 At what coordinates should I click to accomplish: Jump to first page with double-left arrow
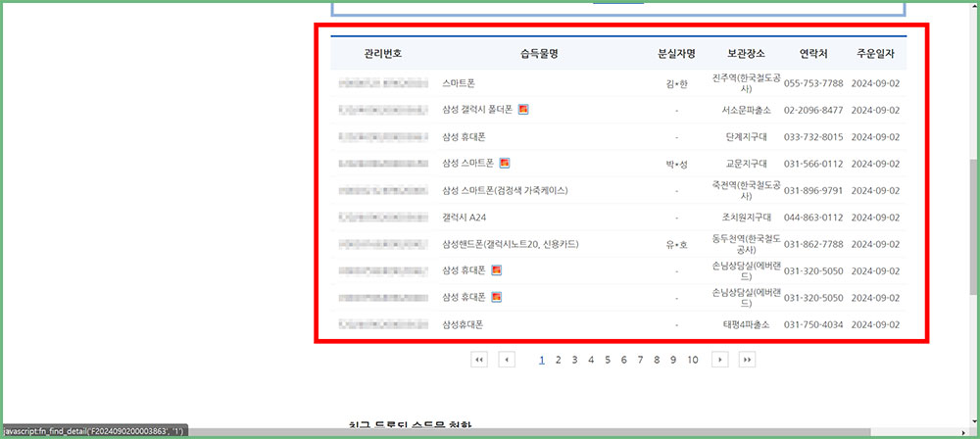pyautogui.click(x=479, y=360)
